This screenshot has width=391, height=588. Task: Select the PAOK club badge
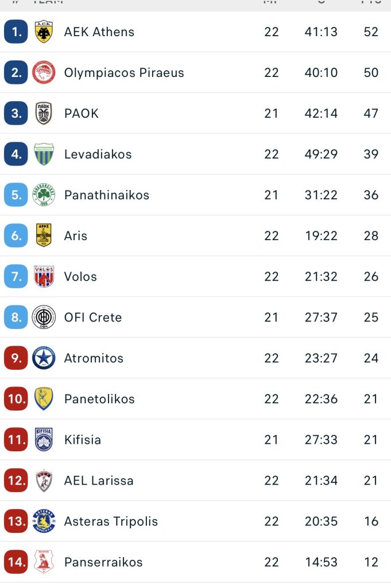pyautogui.click(x=44, y=114)
